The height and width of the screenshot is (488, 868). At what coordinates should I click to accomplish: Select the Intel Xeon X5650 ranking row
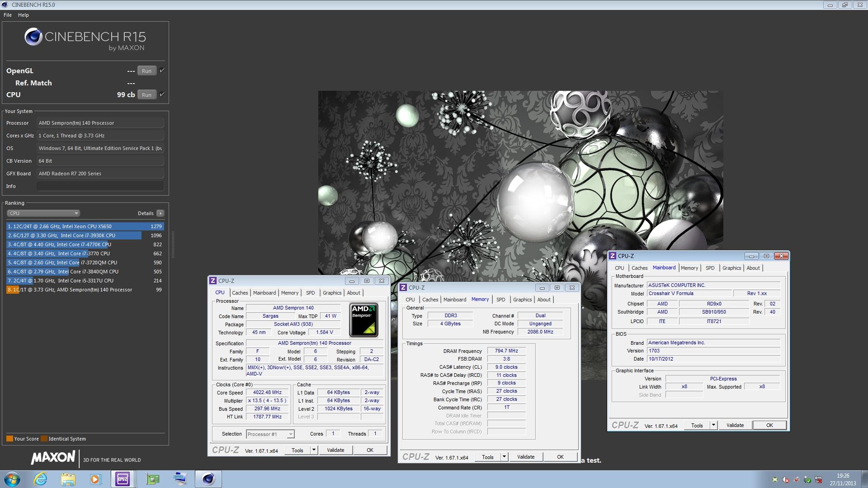(85, 226)
